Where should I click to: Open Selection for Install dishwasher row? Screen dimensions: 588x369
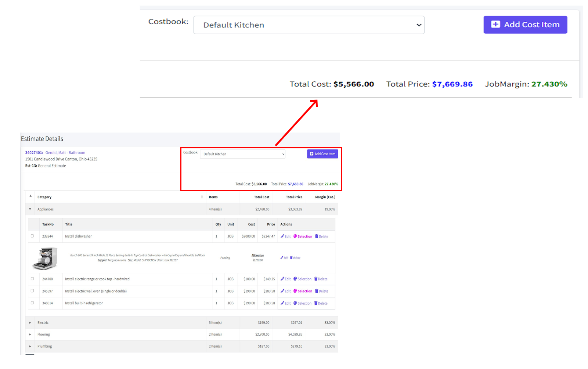[303, 236]
